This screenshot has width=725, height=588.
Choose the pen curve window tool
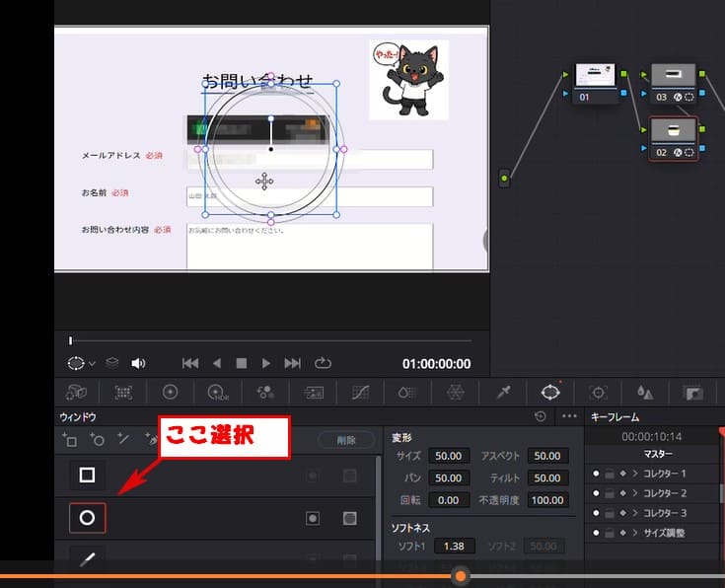tap(87, 559)
